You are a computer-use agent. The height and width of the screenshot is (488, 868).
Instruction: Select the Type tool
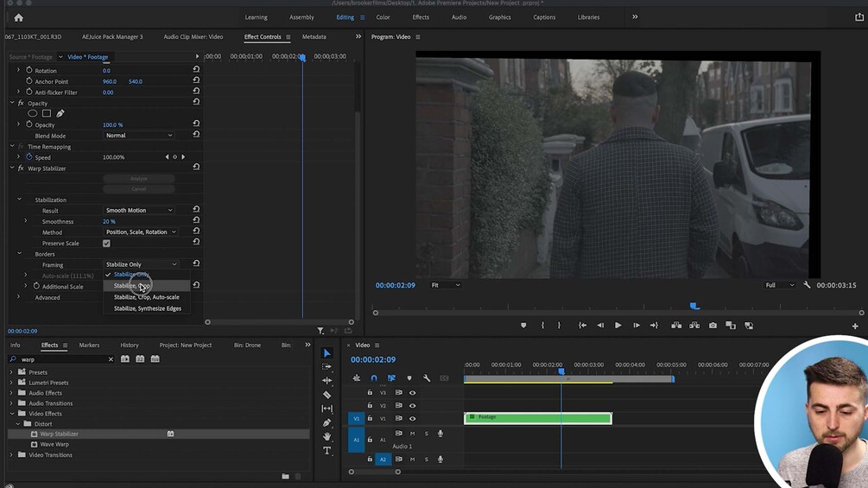(326, 451)
